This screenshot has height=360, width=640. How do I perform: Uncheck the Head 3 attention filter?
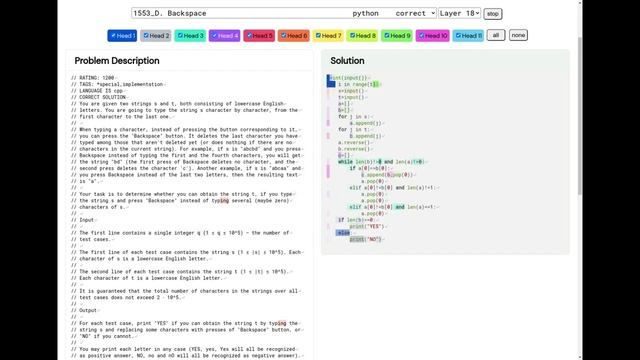(x=180, y=36)
